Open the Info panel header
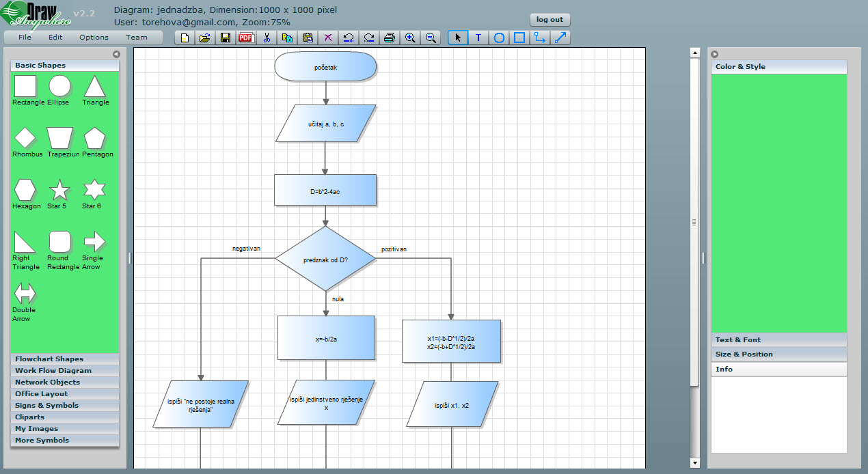The width and height of the screenshot is (868, 474). 779,369
